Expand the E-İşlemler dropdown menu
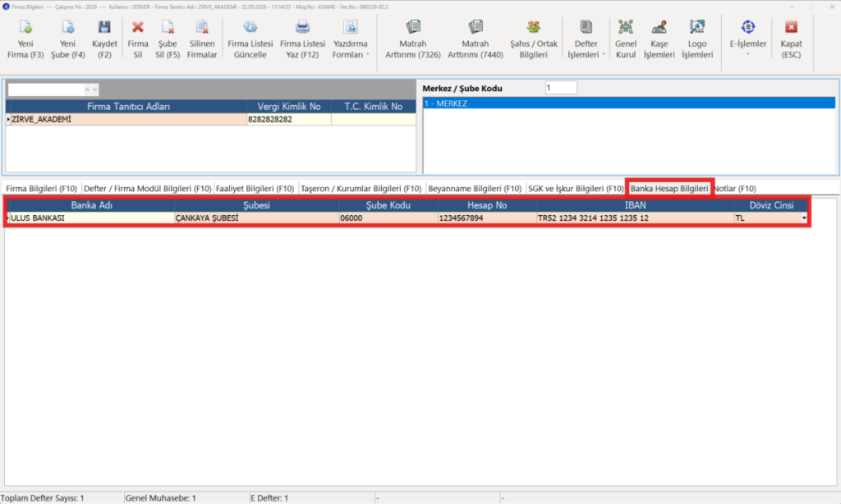The height and width of the screenshot is (504, 841). point(747,39)
